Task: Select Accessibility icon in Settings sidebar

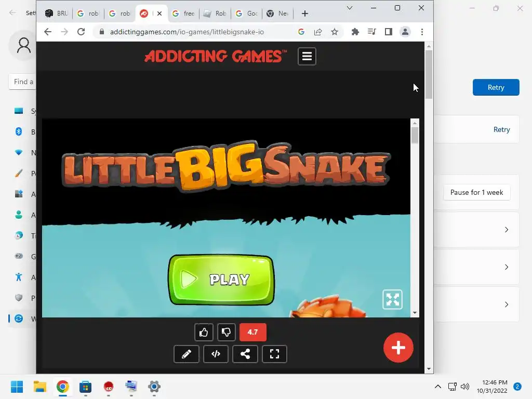Action: click(x=19, y=277)
